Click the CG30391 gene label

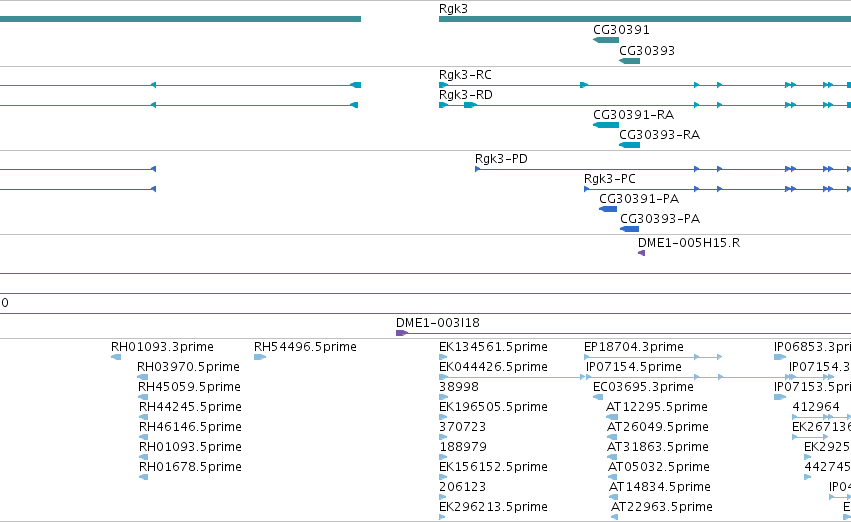point(621,30)
